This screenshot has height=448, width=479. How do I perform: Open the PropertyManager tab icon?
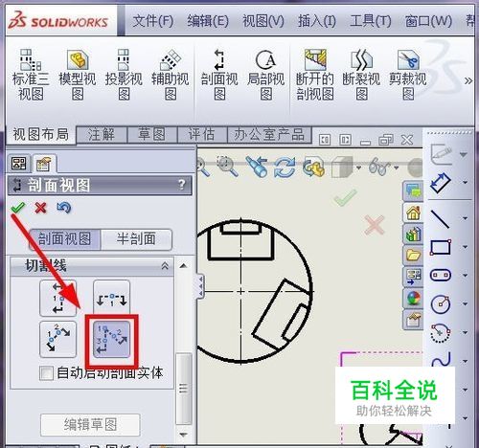coord(44,164)
